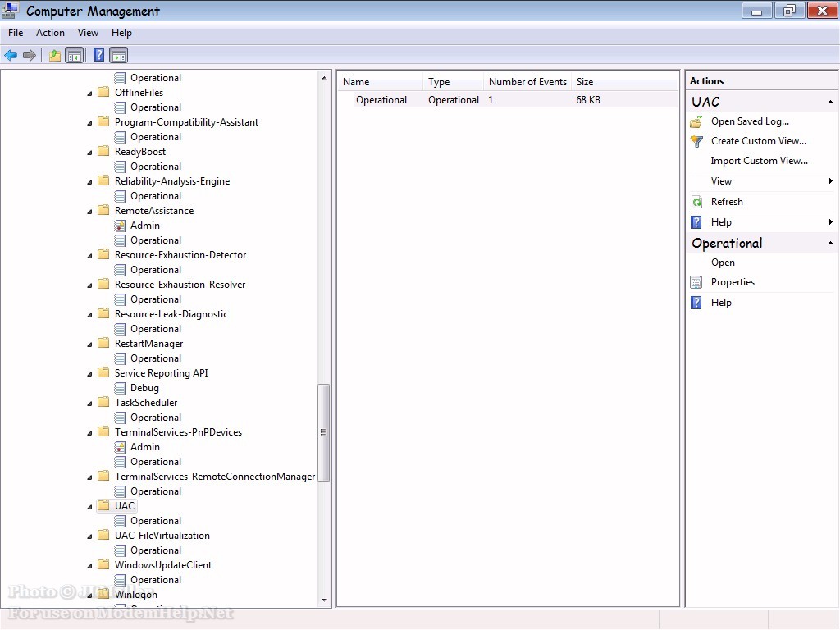Viewport: 840px width, 630px height.
Task: Open the Help menu in the menu bar
Action: click(x=121, y=33)
